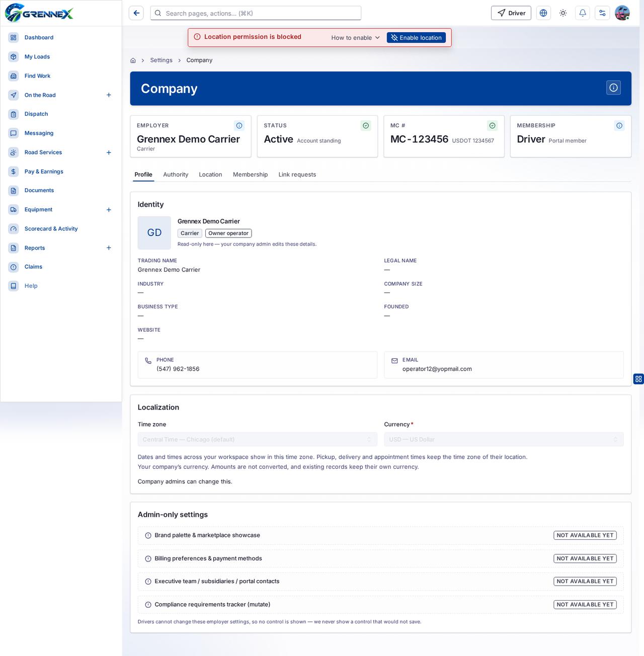The height and width of the screenshot is (656, 644).
Task: Click the Driver mode button
Action: 511,13
